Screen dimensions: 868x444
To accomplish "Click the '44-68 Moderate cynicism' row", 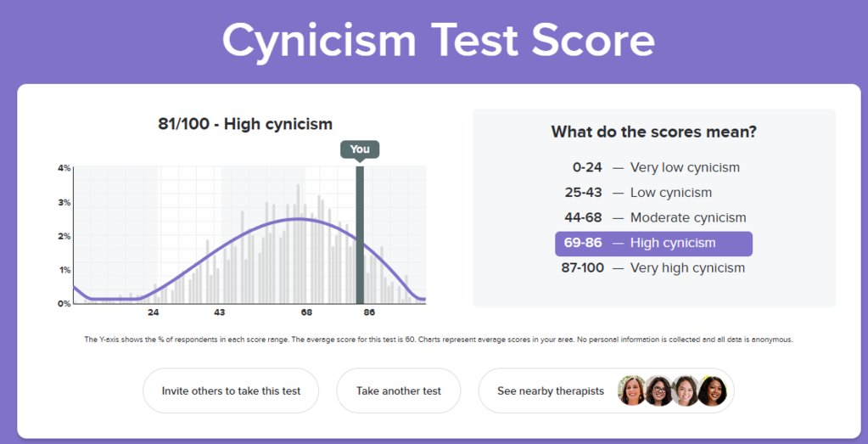I will [655, 217].
